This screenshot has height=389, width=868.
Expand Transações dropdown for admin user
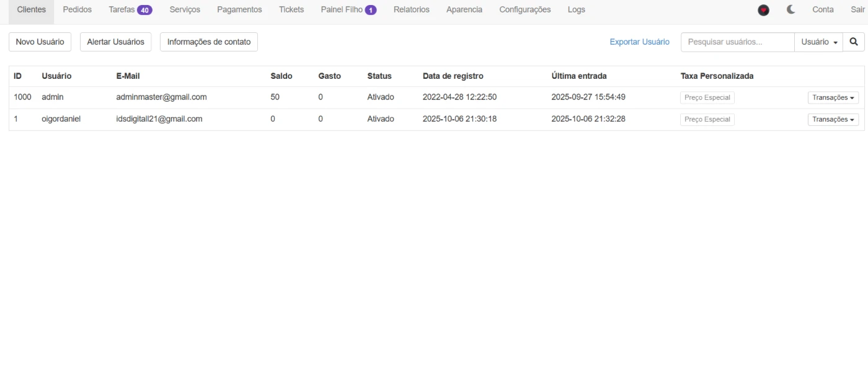[833, 97]
